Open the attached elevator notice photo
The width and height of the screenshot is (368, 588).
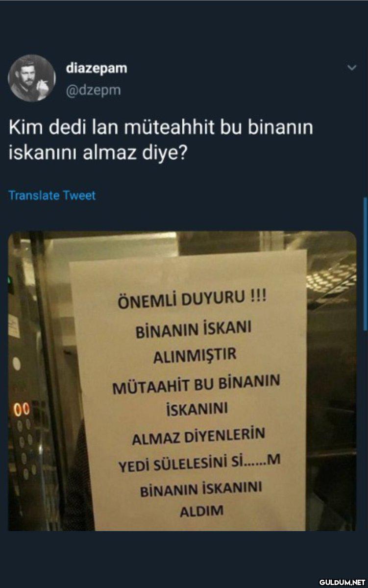[x=182, y=381]
